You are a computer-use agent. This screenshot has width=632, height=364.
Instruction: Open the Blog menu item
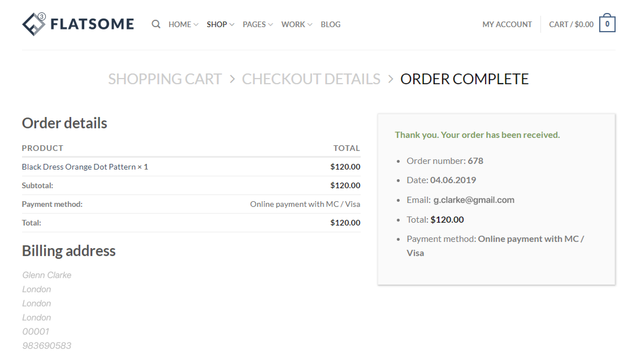click(330, 25)
